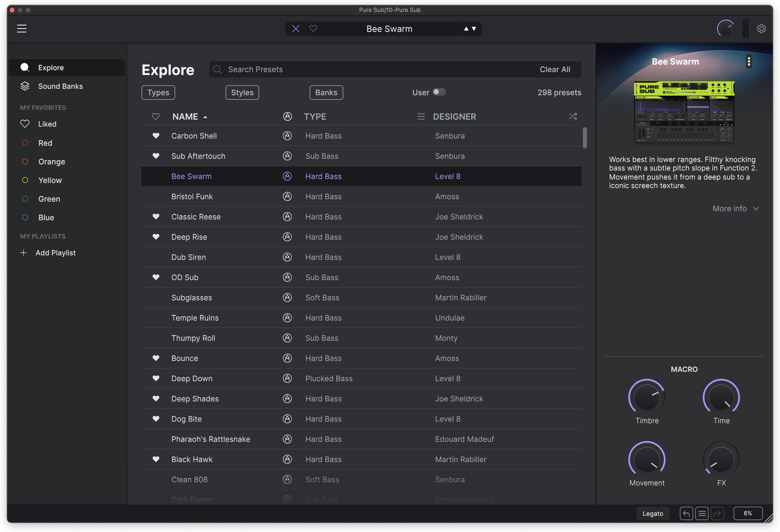Unlike the Deep Rise preset heart
Screen dimensions: 780x532
pos(156,237)
